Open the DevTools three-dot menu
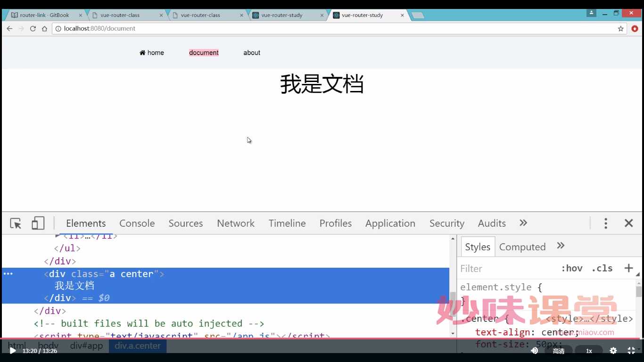The height and width of the screenshot is (362, 644). click(x=606, y=223)
